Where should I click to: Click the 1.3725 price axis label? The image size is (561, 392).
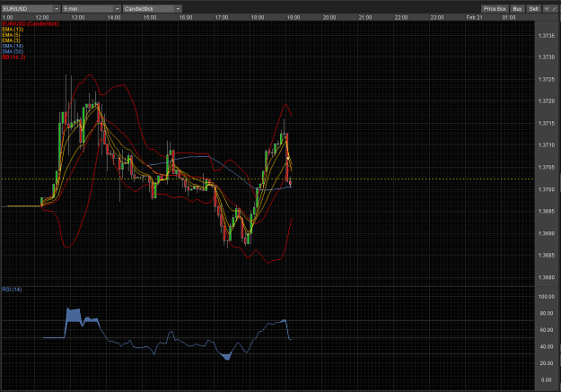coord(547,80)
